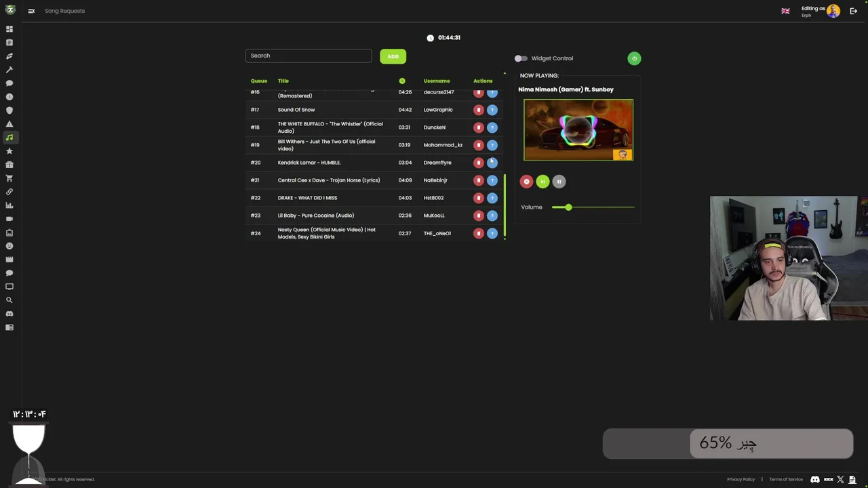Screen dimensions: 868x488
Task: Click the panda logo at the top left
Action: [x=10, y=10]
